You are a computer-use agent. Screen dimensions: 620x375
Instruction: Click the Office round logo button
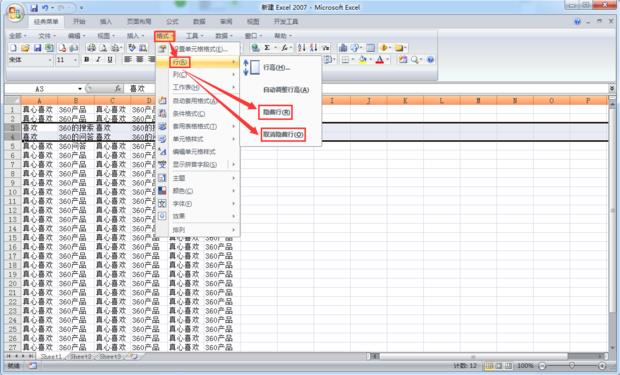tap(15, 13)
